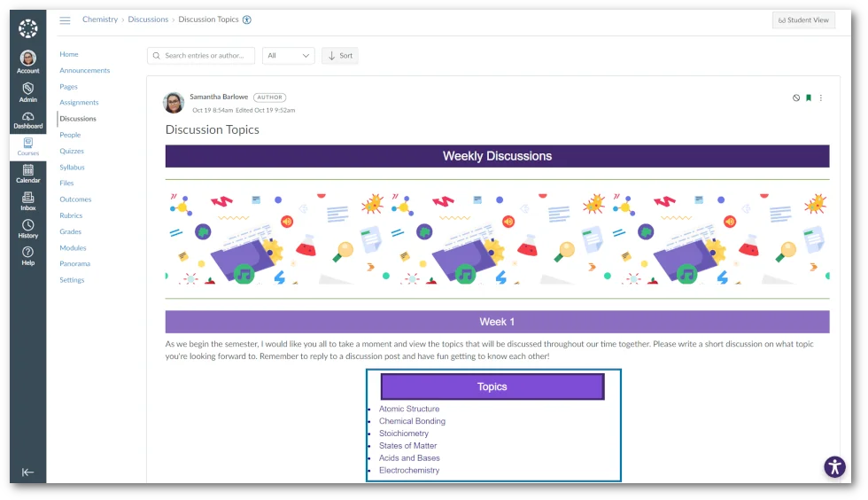Image resolution: width=868 pixels, height=500 pixels.
Task: Open Modules in course navigation
Action: tap(73, 247)
